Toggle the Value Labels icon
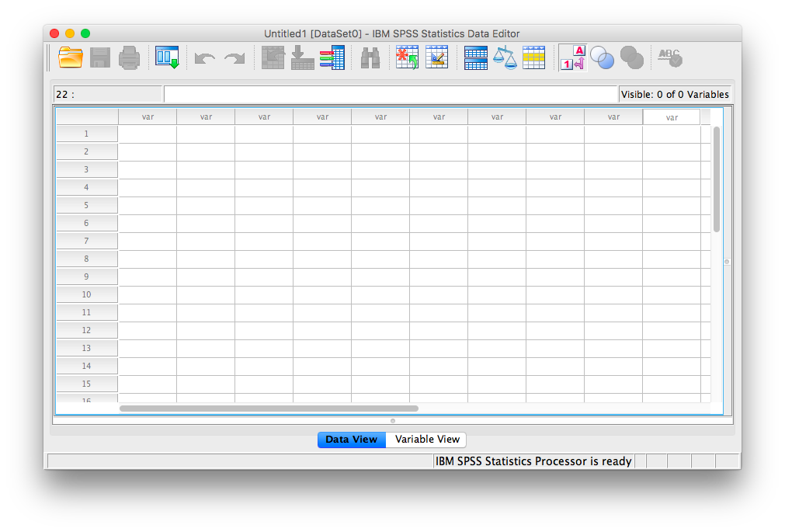785x532 pixels. pyautogui.click(x=573, y=57)
